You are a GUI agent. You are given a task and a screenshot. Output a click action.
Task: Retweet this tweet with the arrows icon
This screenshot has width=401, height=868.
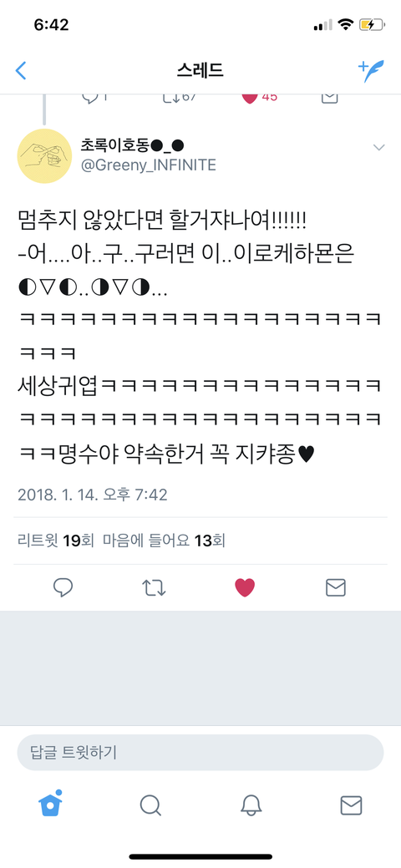point(154,588)
